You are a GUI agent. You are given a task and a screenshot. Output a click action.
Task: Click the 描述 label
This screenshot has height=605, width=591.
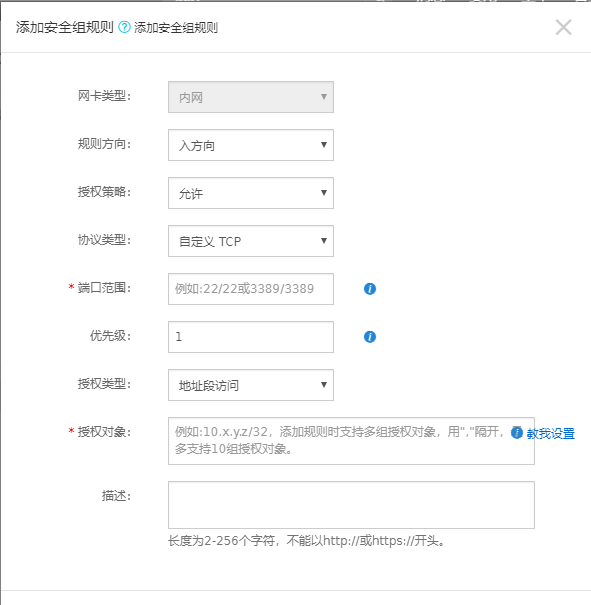pos(116,496)
